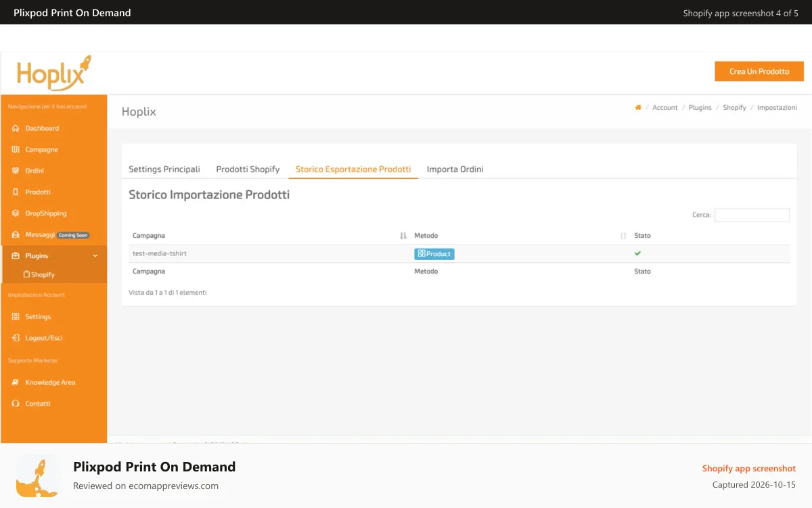This screenshot has width=812, height=508.
Task: Click the Stato footer column label
Action: pyautogui.click(x=642, y=272)
